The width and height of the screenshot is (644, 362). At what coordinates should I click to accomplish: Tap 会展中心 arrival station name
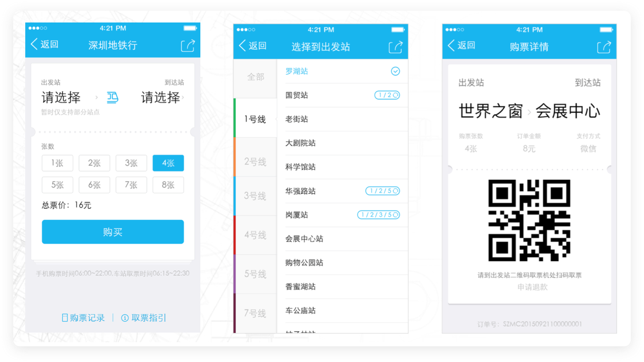tap(568, 111)
